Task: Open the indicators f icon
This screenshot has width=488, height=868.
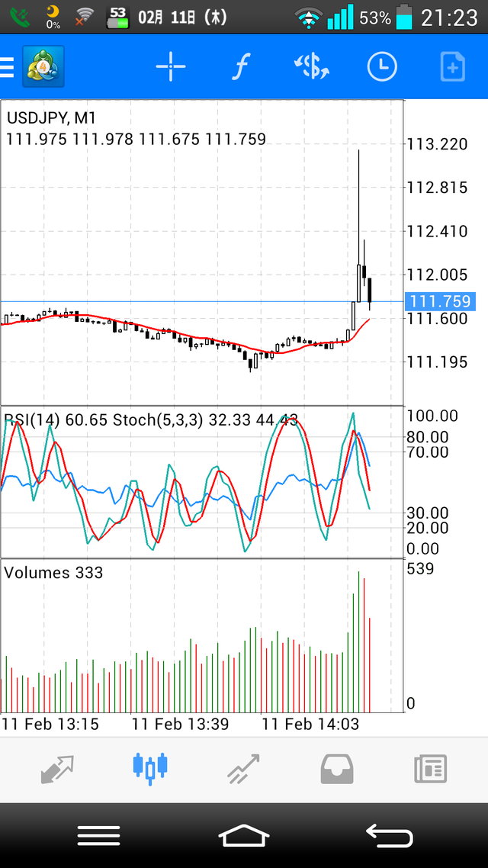Action: (241, 66)
